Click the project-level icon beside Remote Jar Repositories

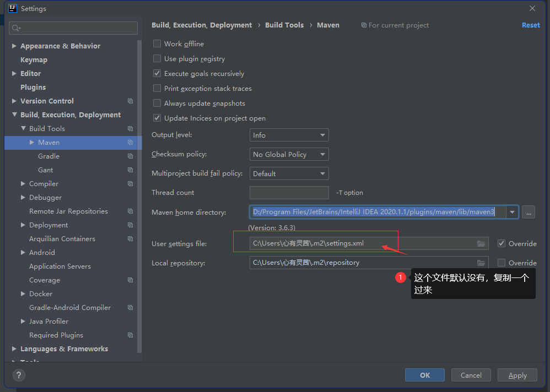[131, 211]
